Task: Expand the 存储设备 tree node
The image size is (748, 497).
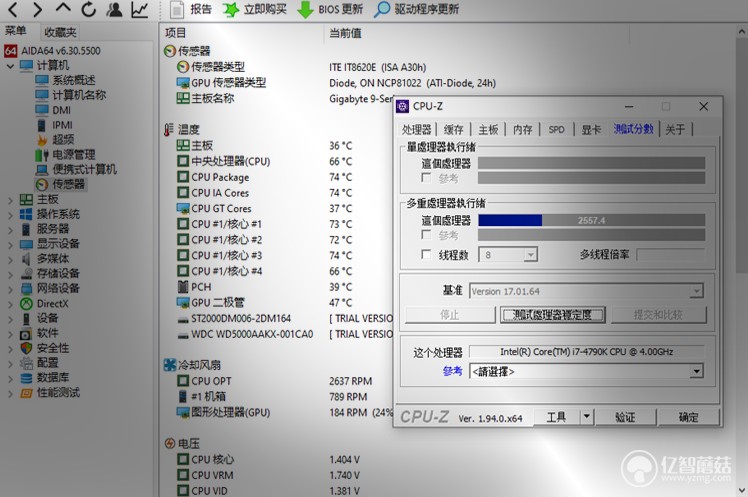Action: tap(10, 274)
